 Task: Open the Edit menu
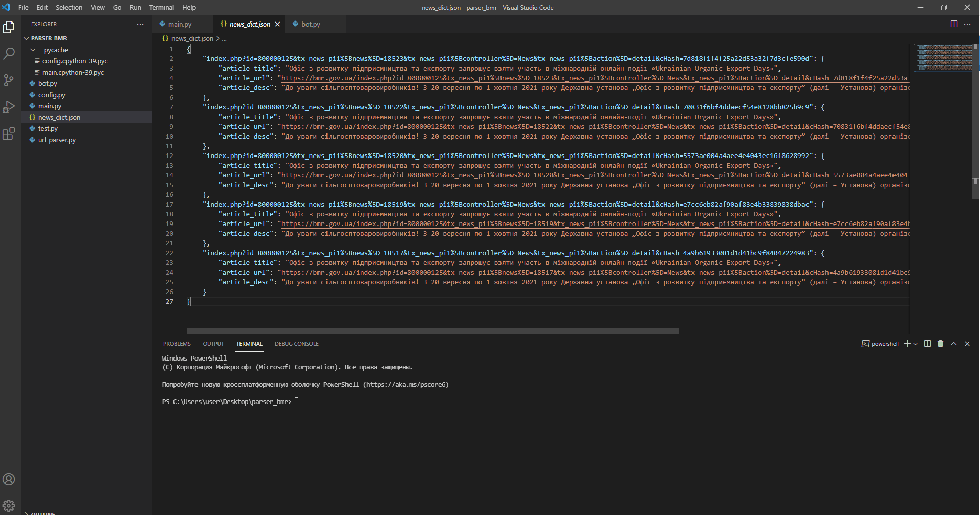[x=42, y=7]
